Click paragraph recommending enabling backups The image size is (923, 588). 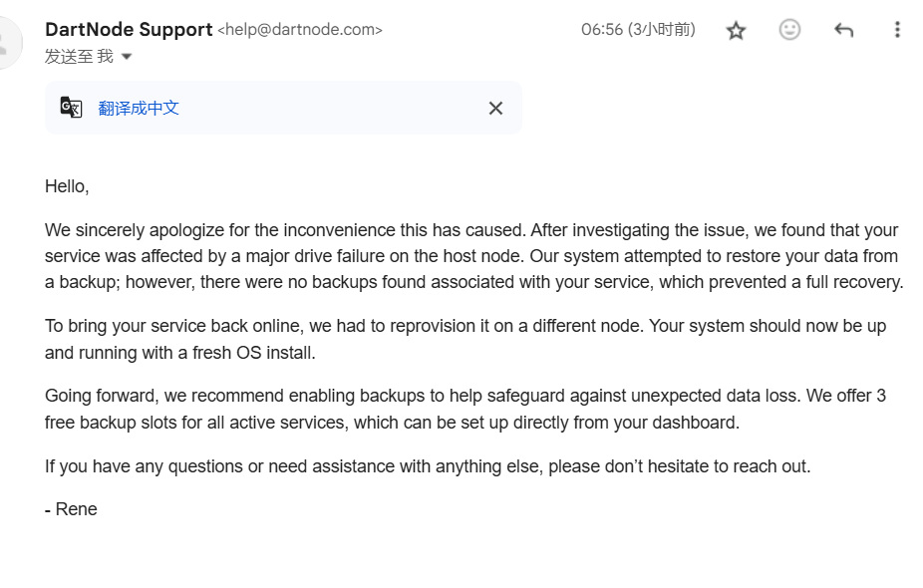[465, 409]
